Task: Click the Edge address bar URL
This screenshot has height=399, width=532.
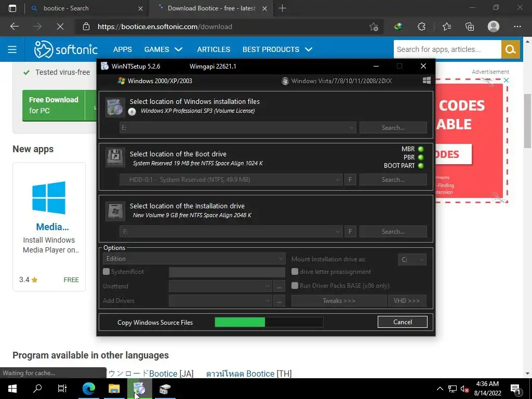Action: click(x=165, y=26)
